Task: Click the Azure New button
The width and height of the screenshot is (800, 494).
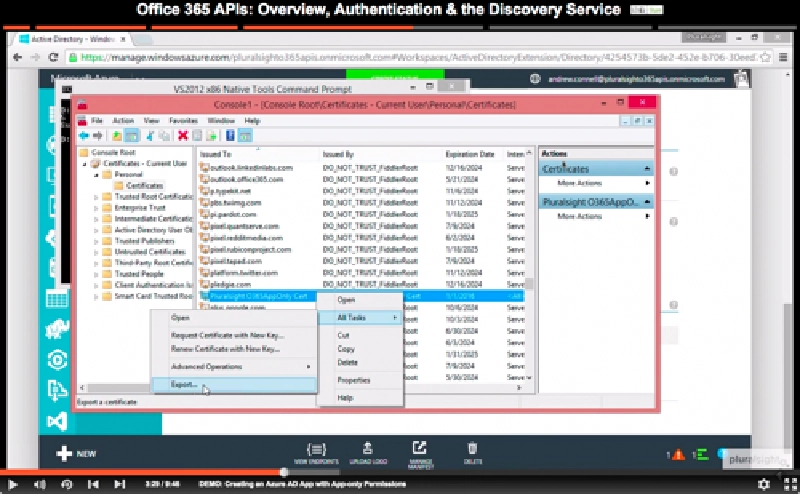Action: [76, 453]
